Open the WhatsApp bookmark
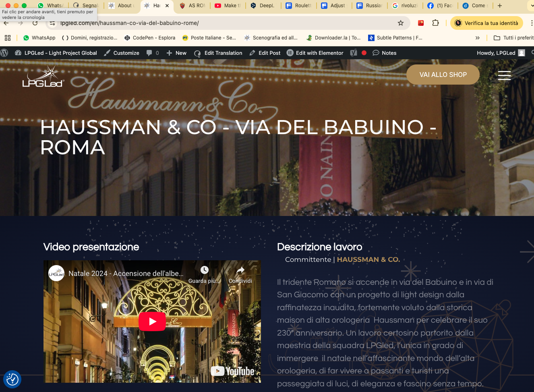This screenshot has width=534, height=392. 39,38
